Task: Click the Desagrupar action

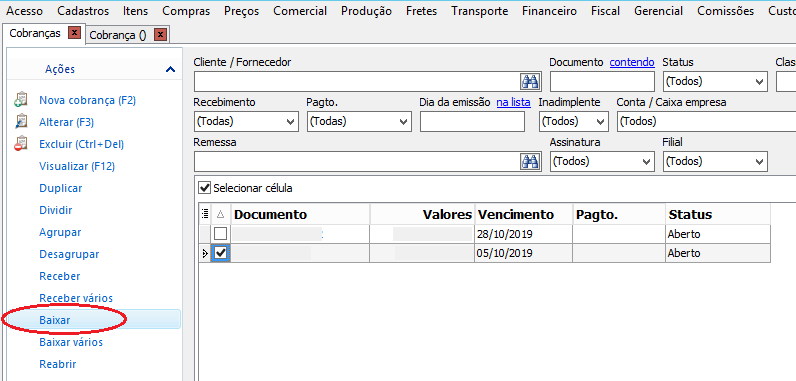Action: click(69, 254)
